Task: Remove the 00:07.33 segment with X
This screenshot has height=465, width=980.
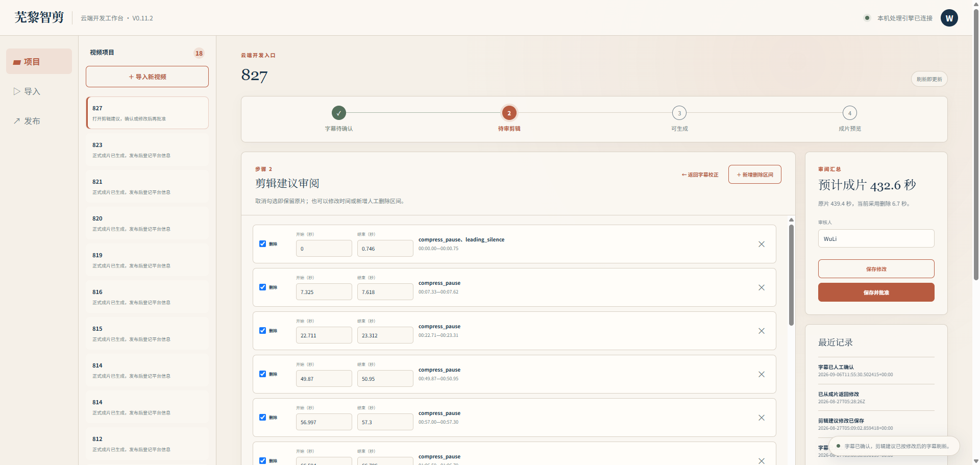Action: click(x=761, y=287)
